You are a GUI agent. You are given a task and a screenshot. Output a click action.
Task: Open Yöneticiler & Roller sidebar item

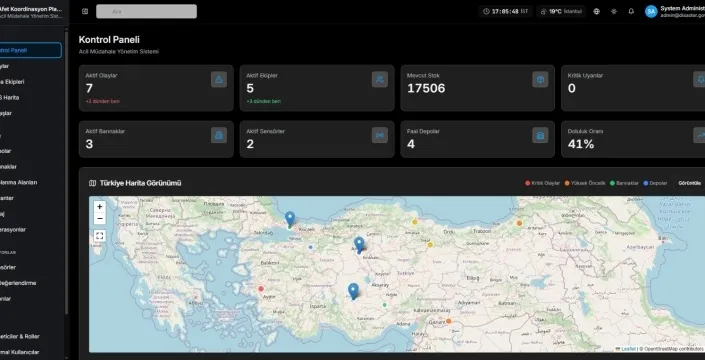(x=31, y=336)
